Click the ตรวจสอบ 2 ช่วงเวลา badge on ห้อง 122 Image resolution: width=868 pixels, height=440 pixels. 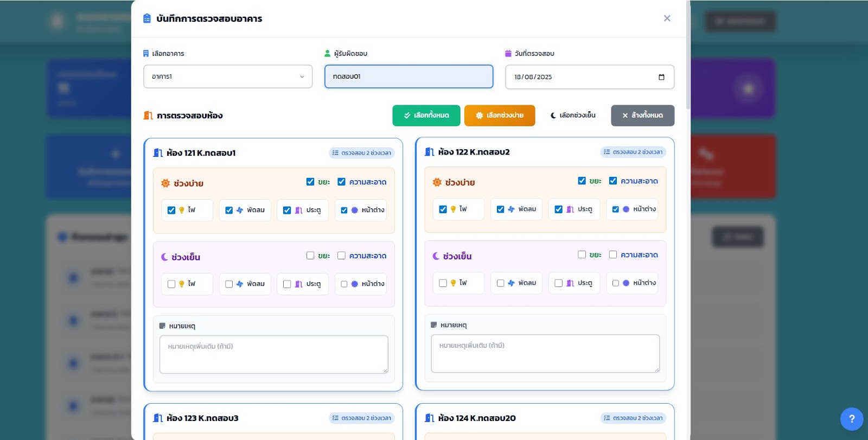(x=633, y=152)
